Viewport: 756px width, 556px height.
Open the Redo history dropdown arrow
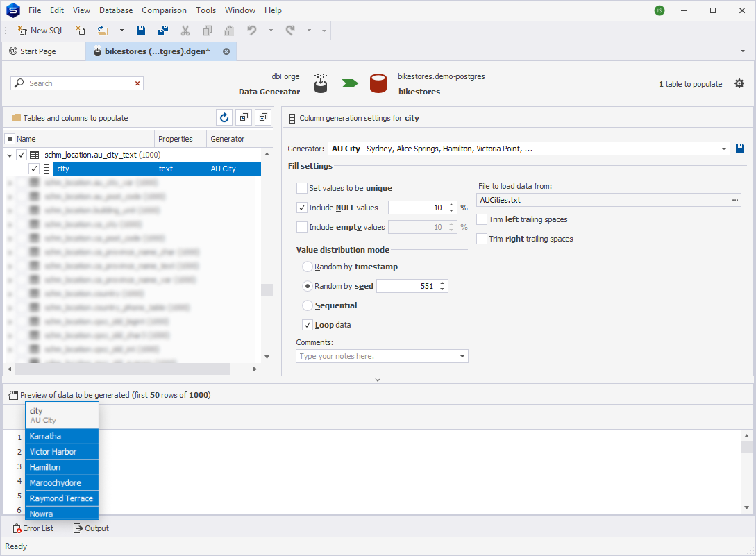tap(309, 31)
